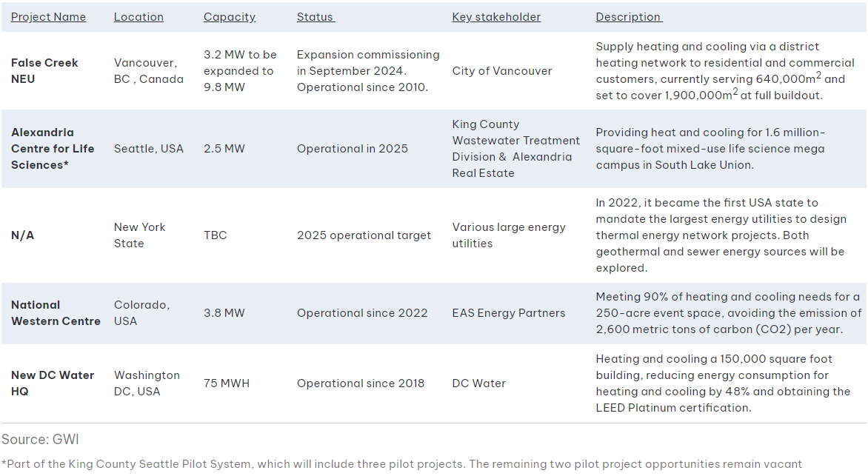The image size is (868, 476).
Task: Click the New DC Water HQ project name
Action: coord(53,383)
